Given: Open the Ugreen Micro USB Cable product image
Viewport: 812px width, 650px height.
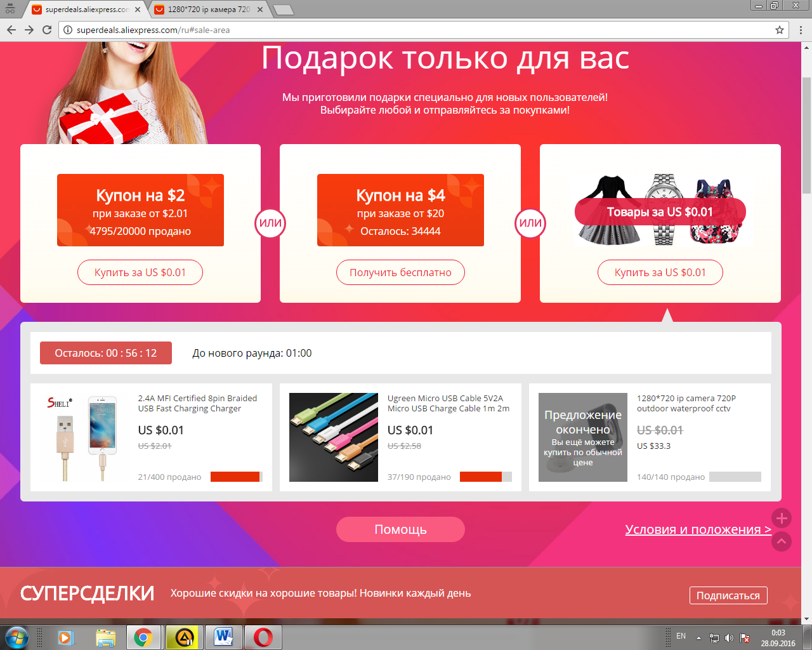Looking at the screenshot, I should coord(334,437).
